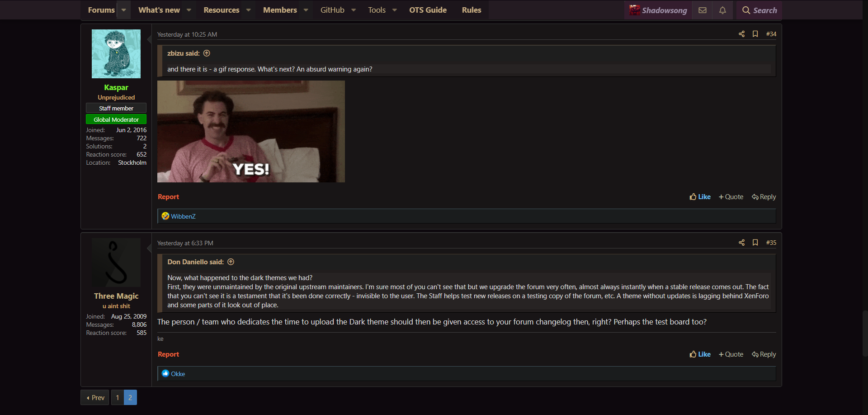Click the Global Moderator badge
This screenshot has height=415, width=868.
click(x=116, y=119)
